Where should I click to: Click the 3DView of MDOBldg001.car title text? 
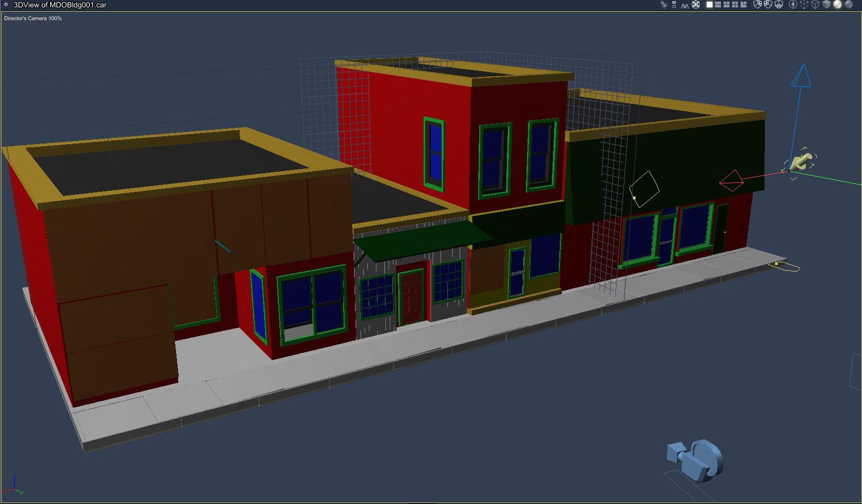pos(60,5)
